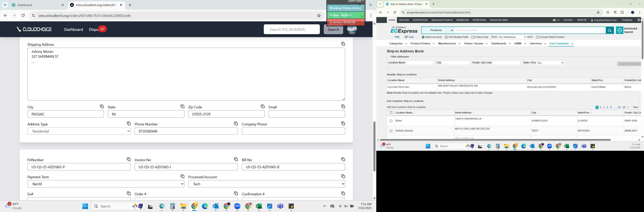Open the eRMA menu
The width and height of the screenshot is (644, 212).
[x=520, y=44]
